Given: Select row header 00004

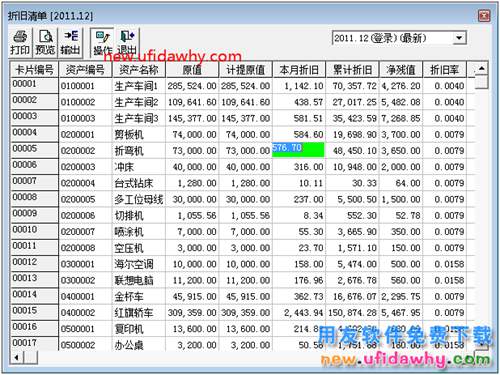Looking at the screenshot, I should pos(34,133).
